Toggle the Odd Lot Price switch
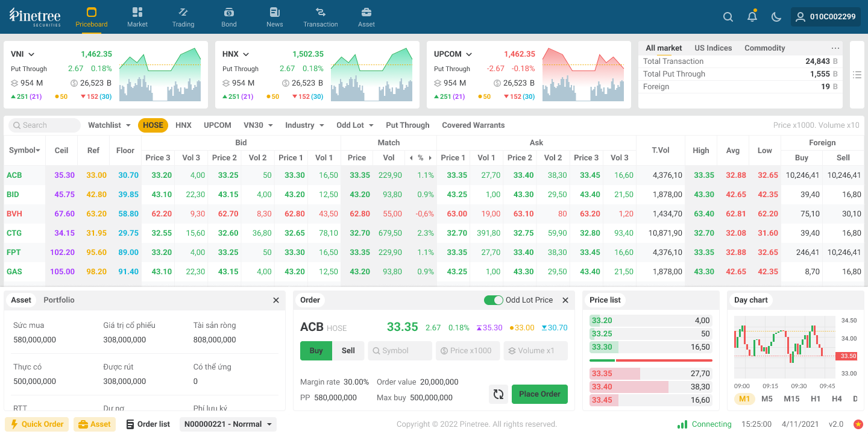 [494, 300]
